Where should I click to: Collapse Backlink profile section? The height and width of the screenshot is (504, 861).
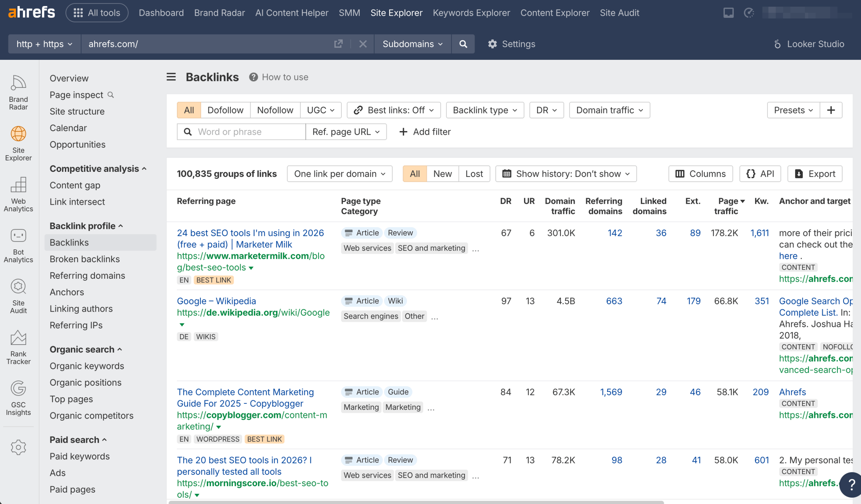tap(86, 226)
